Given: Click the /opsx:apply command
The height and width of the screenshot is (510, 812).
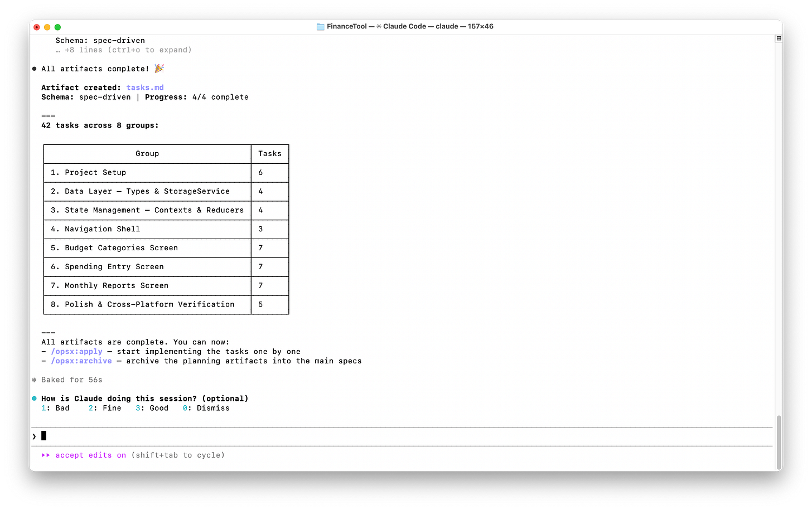Looking at the screenshot, I should tap(77, 352).
